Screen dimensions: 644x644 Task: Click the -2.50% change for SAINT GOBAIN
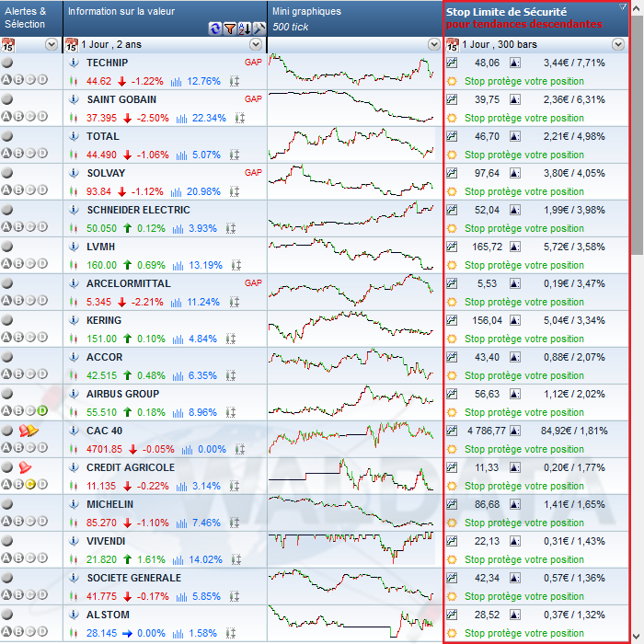[153, 119]
